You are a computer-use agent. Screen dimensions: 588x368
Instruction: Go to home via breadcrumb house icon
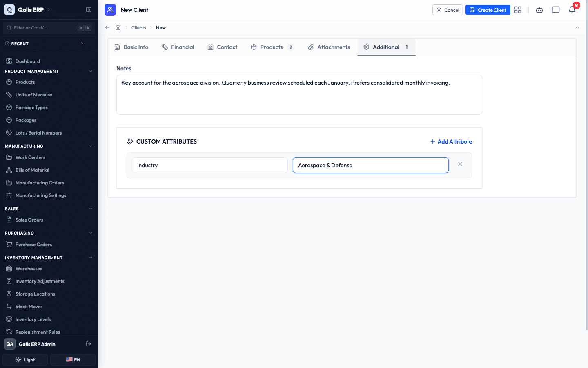coord(118,27)
